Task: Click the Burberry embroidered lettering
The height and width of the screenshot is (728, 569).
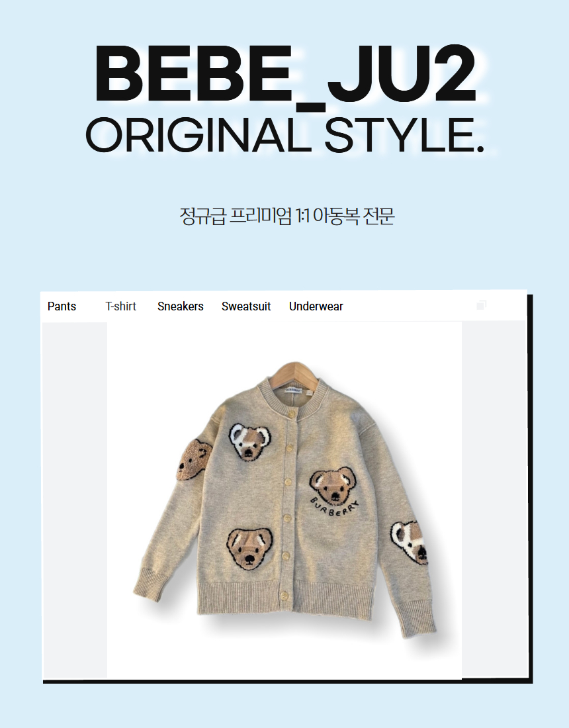Action: coord(335,508)
